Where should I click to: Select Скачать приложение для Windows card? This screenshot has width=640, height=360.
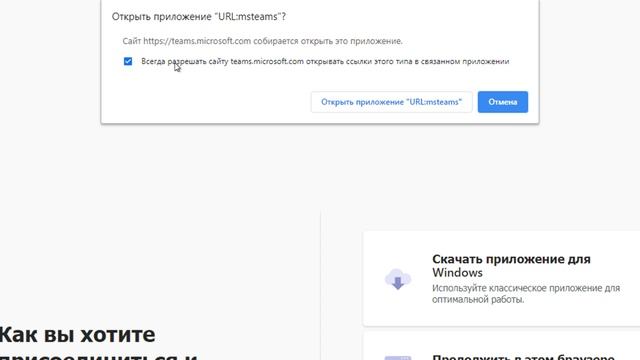[x=502, y=279]
